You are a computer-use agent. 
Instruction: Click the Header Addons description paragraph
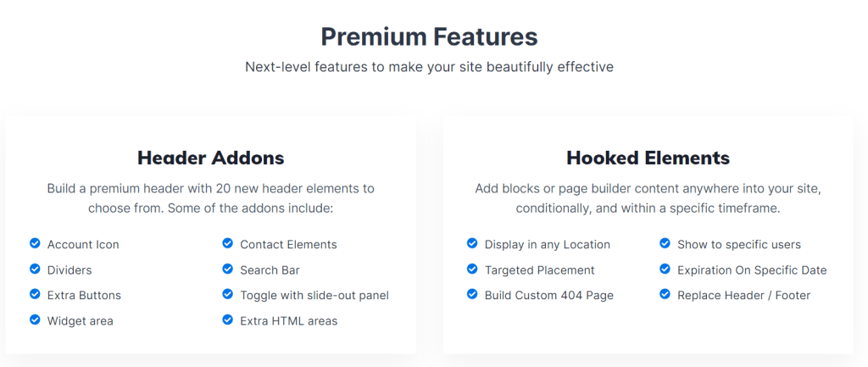211,198
